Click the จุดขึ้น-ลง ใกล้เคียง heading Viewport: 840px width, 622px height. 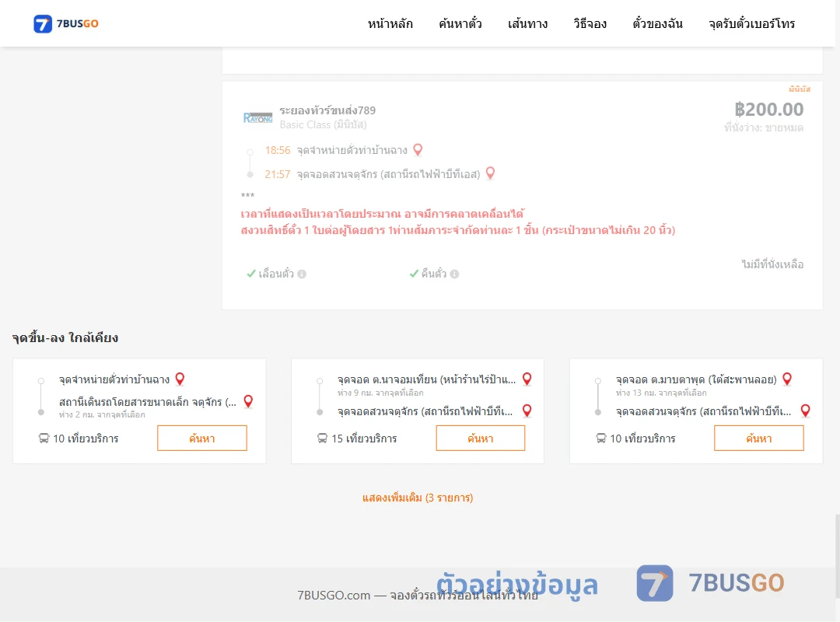coord(65,337)
